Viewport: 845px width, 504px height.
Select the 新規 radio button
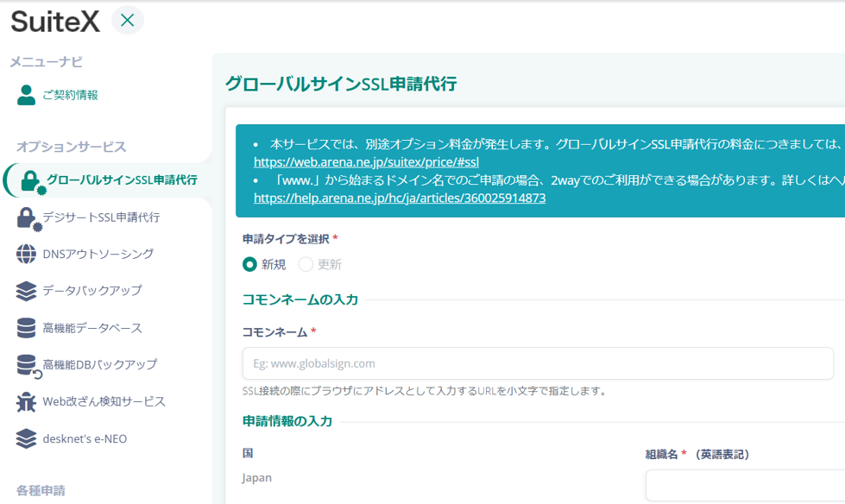click(x=249, y=265)
